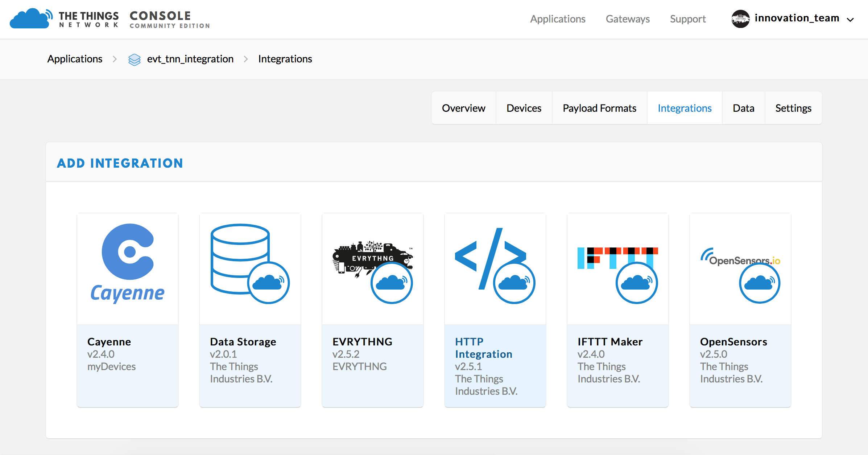Screen dimensions: 868x455
Task: Open the Support link
Action: (x=688, y=19)
